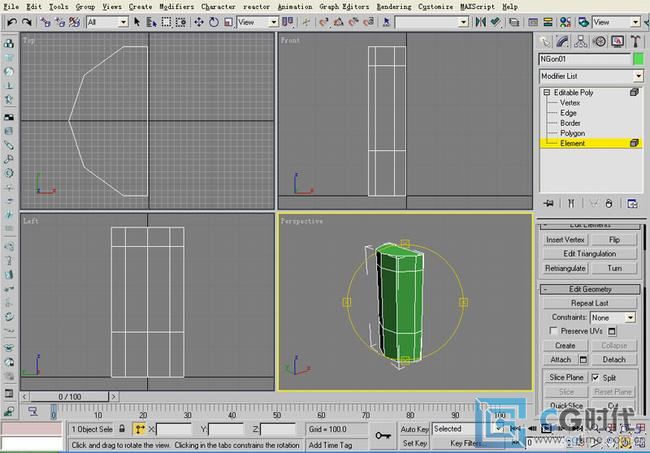Click the Slice Plane button
The image size is (650, 453).
566,378
